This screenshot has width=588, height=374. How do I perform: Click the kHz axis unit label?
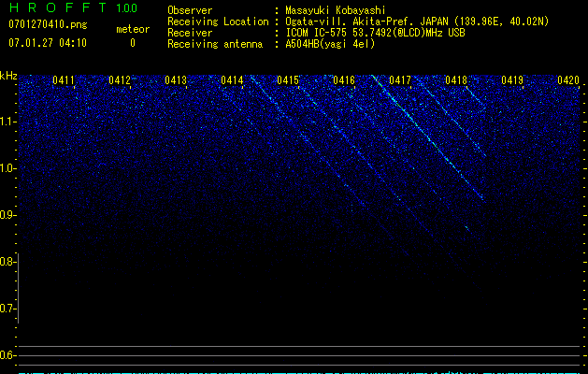8,76
